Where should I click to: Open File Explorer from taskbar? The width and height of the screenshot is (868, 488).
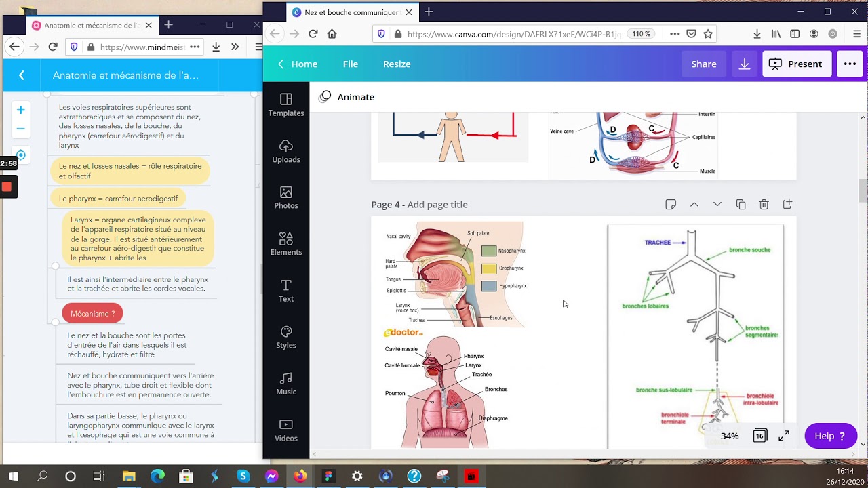click(x=128, y=476)
